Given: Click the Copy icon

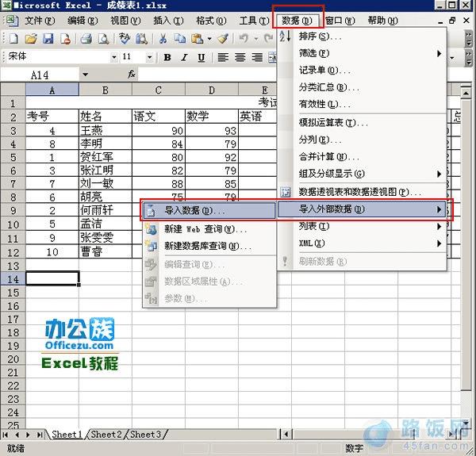Looking at the screenshot, I should coord(180,39).
